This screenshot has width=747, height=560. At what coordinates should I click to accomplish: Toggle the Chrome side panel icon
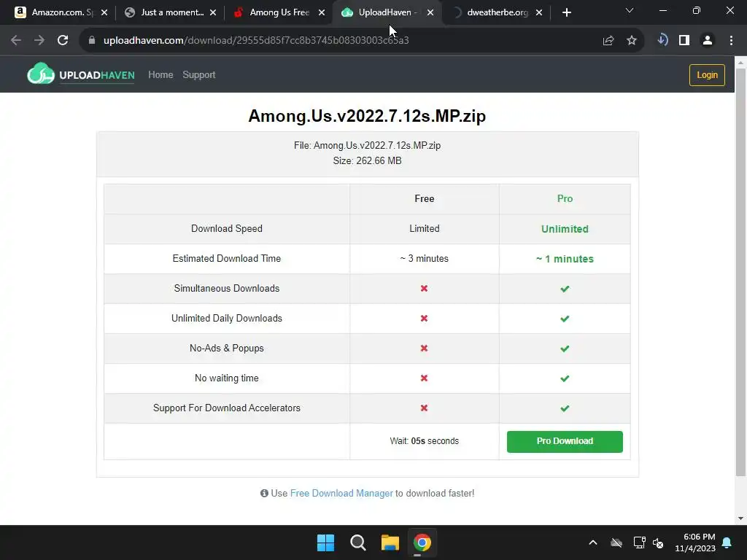tap(684, 41)
